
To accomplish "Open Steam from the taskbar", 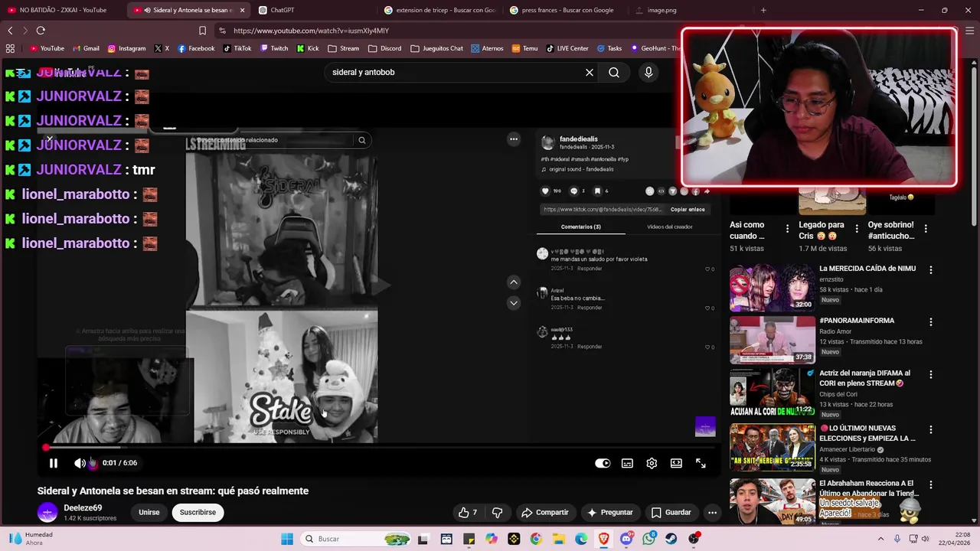I will coord(671,539).
